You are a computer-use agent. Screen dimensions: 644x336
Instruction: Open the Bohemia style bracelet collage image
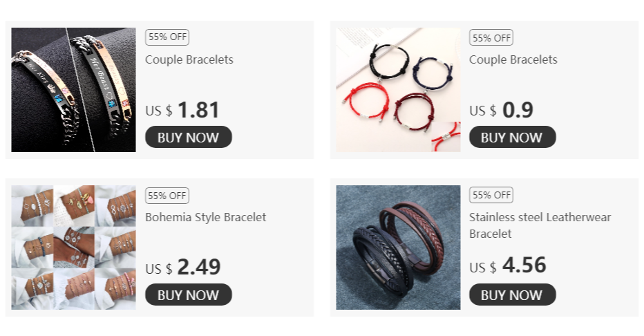click(x=73, y=248)
